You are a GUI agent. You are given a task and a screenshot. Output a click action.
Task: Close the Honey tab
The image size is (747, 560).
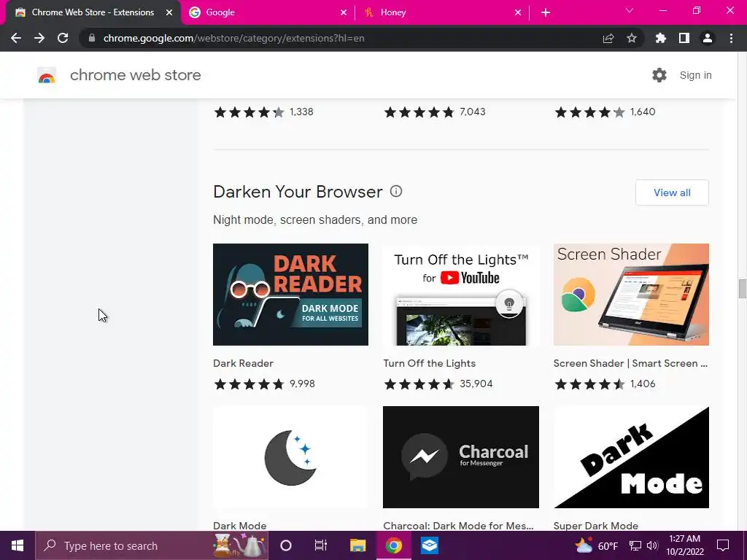point(518,12)
